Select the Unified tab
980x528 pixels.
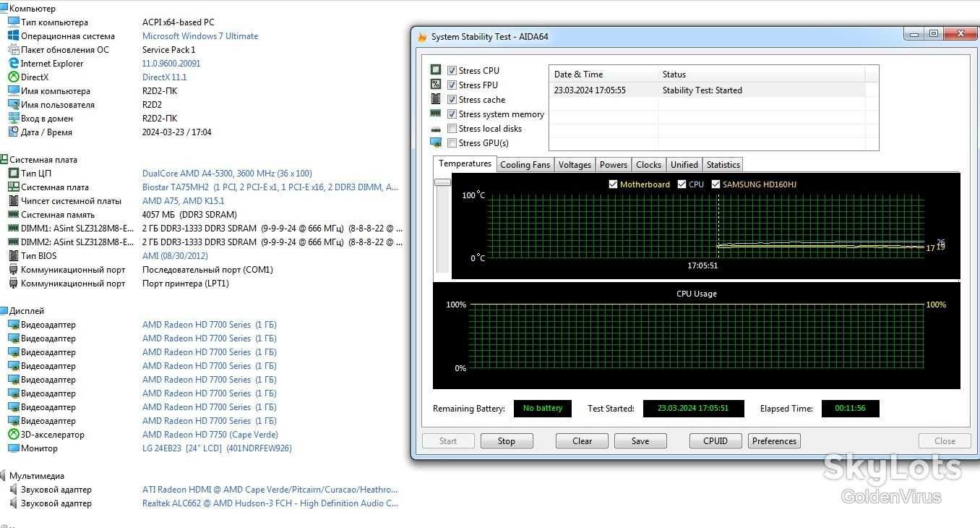(x=684, y=165)
